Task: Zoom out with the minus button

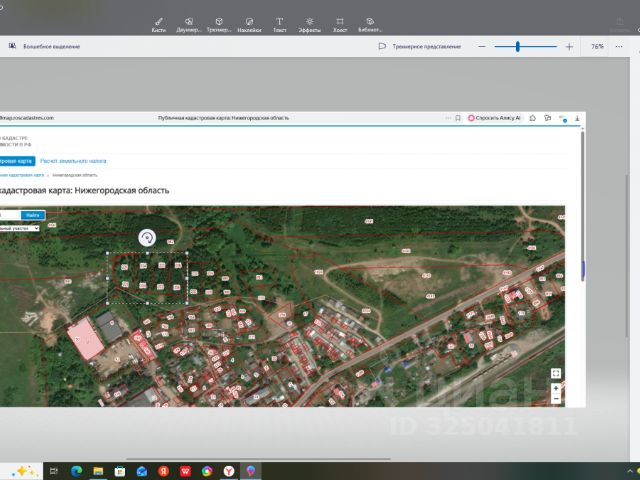Action: [482, 46]
